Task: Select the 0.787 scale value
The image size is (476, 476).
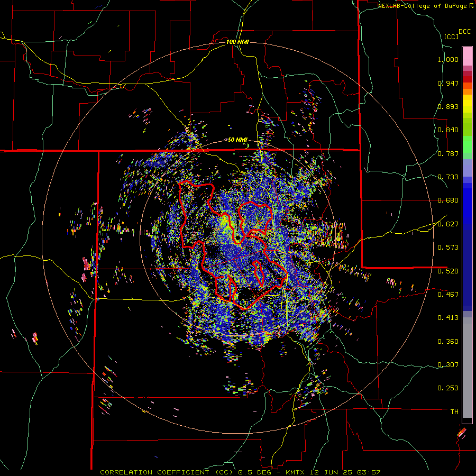Action: tap(448, 153)
